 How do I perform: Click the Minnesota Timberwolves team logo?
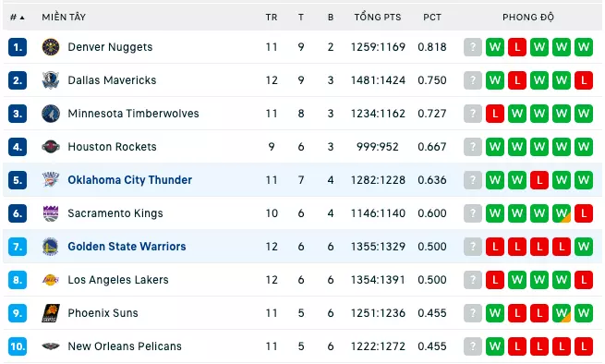pyautogui.click(x=51, y=114)
